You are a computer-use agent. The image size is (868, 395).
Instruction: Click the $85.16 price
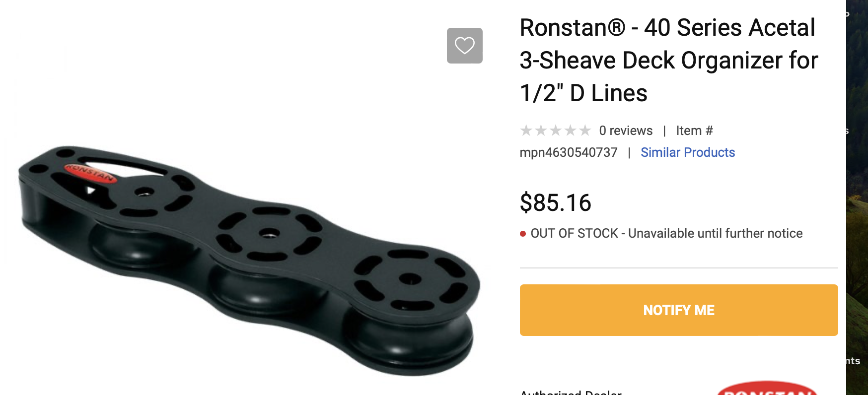coord(556,202)
